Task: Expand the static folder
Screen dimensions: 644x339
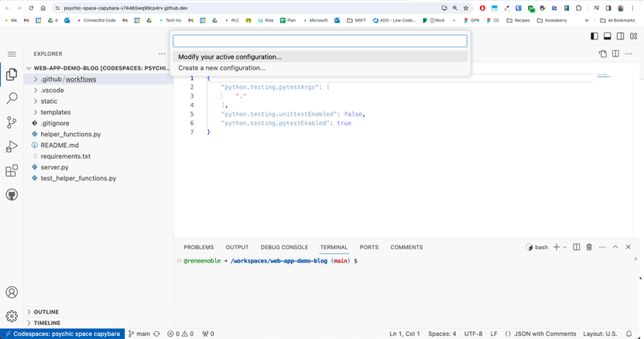Action: pyautogui.click(x=98, y=101)
